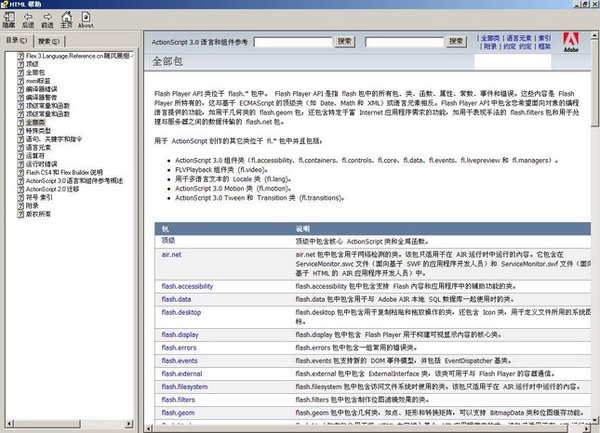Viewport: 600px width, 433px height.
Task: Switch to the 搜索(S) tab
Action: (49, 41)
